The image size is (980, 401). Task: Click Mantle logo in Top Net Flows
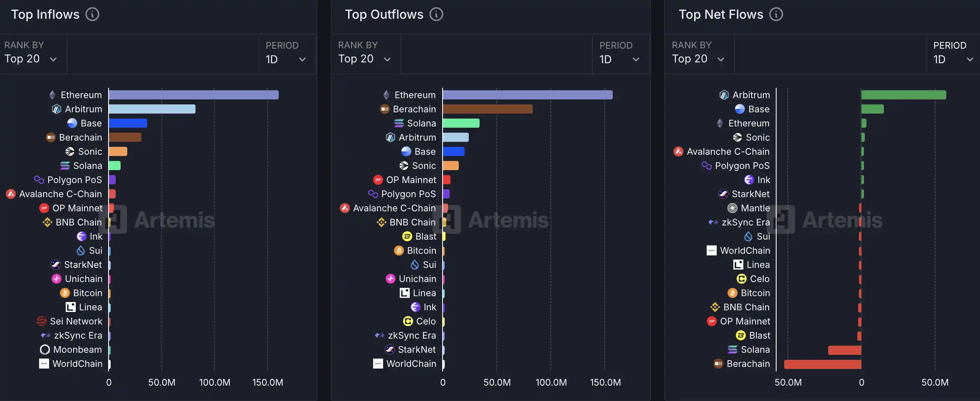(733, 208)
